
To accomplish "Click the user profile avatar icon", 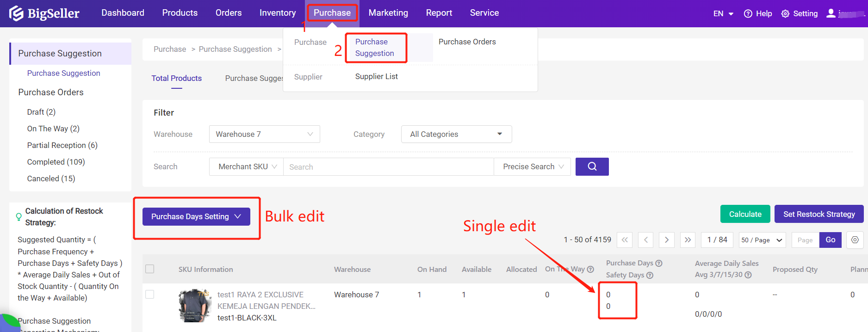I will [831, 13].
